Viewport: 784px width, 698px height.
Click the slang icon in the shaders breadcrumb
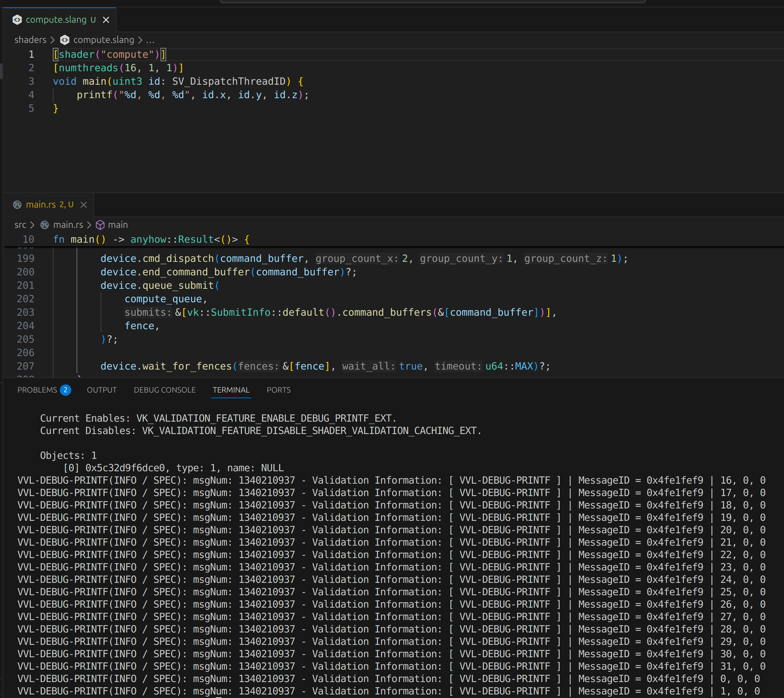pyautogui.click(x=65, y=40)
